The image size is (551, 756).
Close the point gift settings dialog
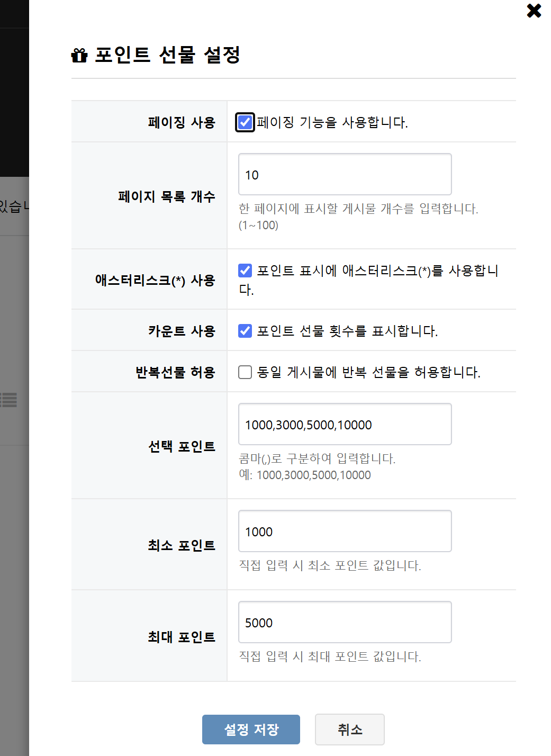tap(534, 11)
